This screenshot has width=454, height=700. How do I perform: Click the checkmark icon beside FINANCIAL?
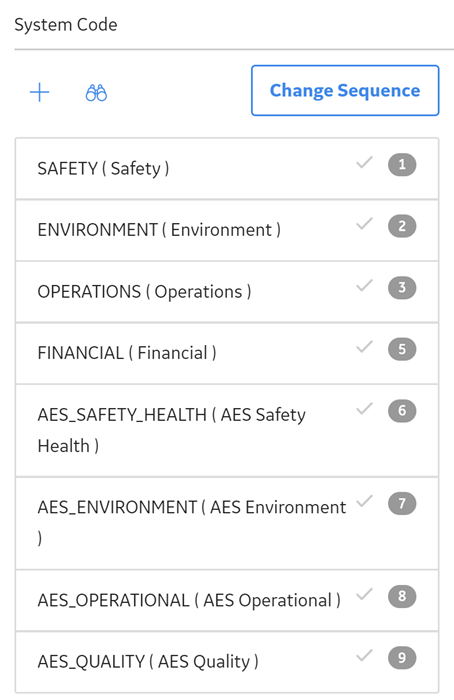(x=364, y=347)
